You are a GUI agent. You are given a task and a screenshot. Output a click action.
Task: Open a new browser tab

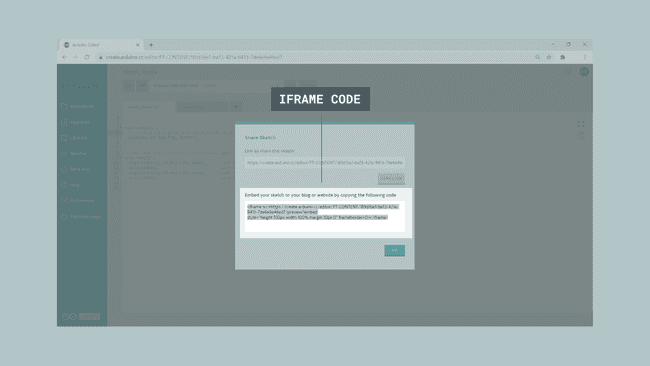coord(151,45)
